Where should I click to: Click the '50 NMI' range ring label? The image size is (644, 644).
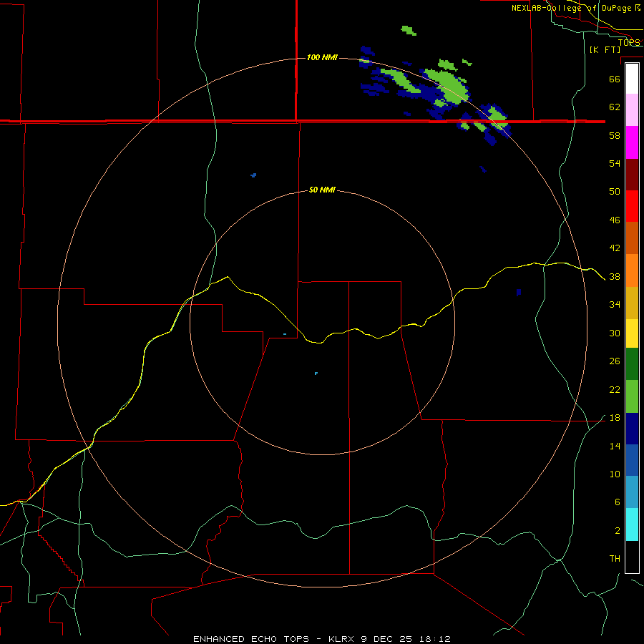coord(322,190)
